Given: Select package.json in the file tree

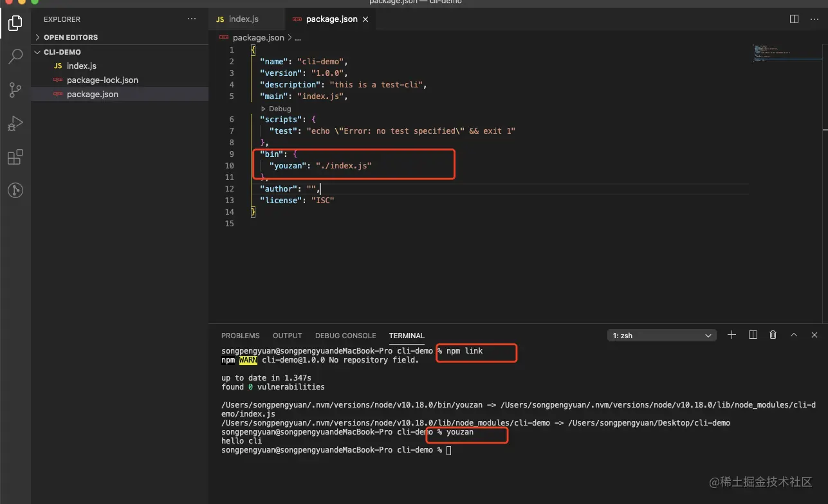Looking at the screenshot, I should click(x=120, y=94).
